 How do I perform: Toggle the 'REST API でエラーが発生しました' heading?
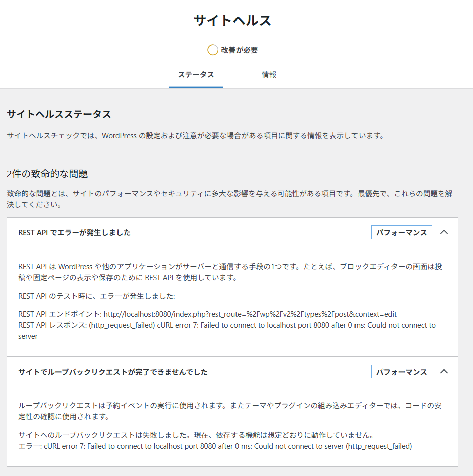[x=74, y=233]
